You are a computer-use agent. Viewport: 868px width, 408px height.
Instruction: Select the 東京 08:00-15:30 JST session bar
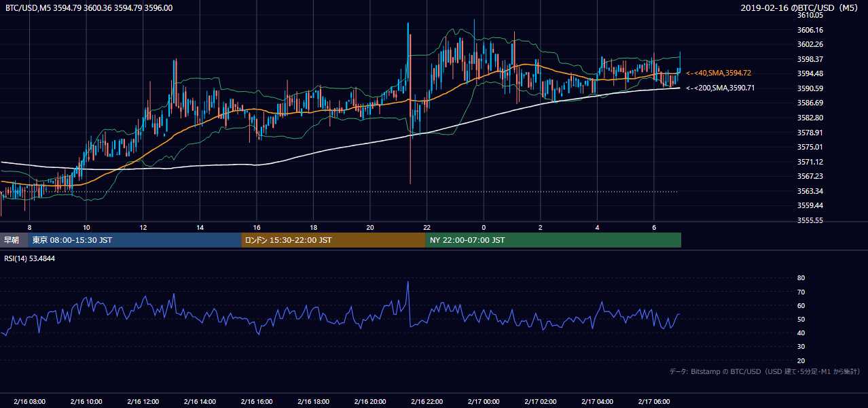(135, 240)
